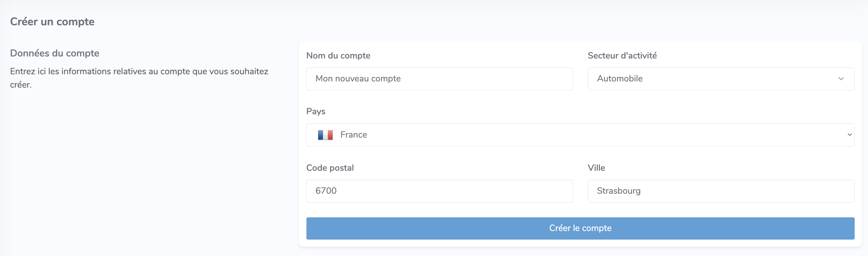Click into the Code postal field
The image size is (868, 256).
point(439,191)
